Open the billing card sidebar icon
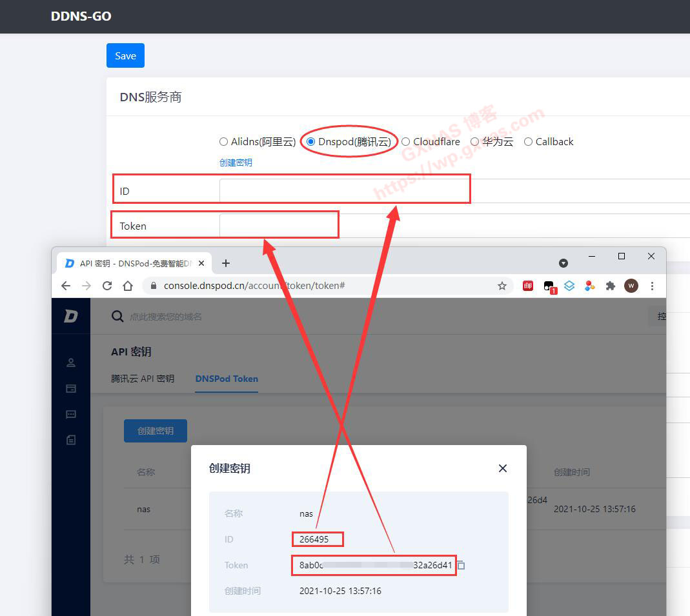Image resolution: width=690 pixels, height=616 pixels. click(x=71, y=388)
